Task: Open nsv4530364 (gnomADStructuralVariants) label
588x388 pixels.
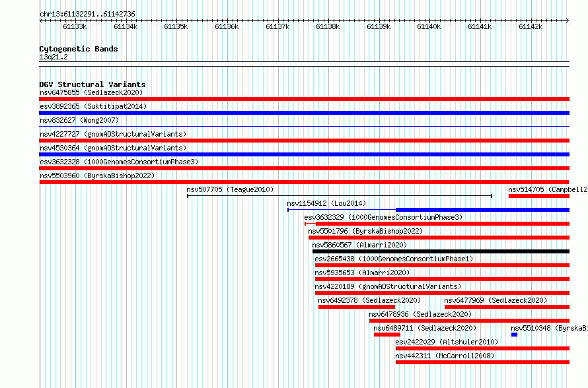Action: pyautogui.click(x=113, y=148)
